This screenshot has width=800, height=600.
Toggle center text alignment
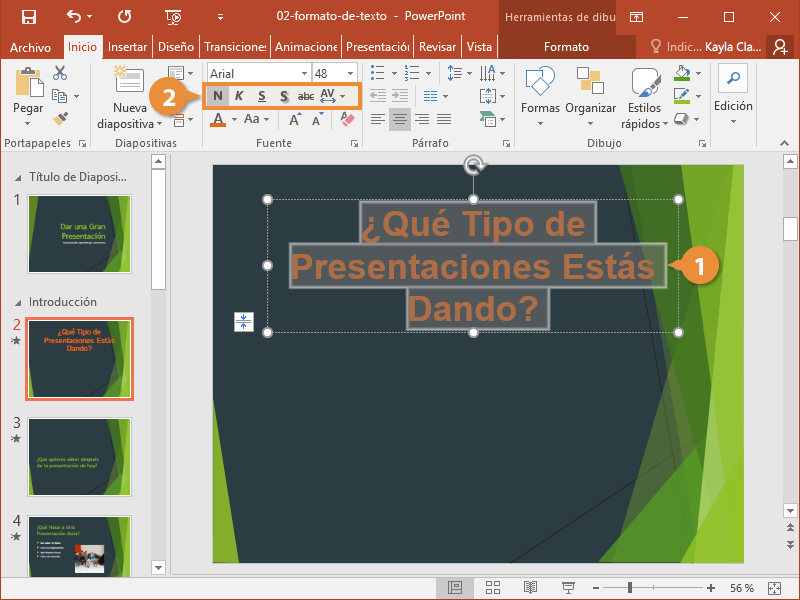coord(399,119)
